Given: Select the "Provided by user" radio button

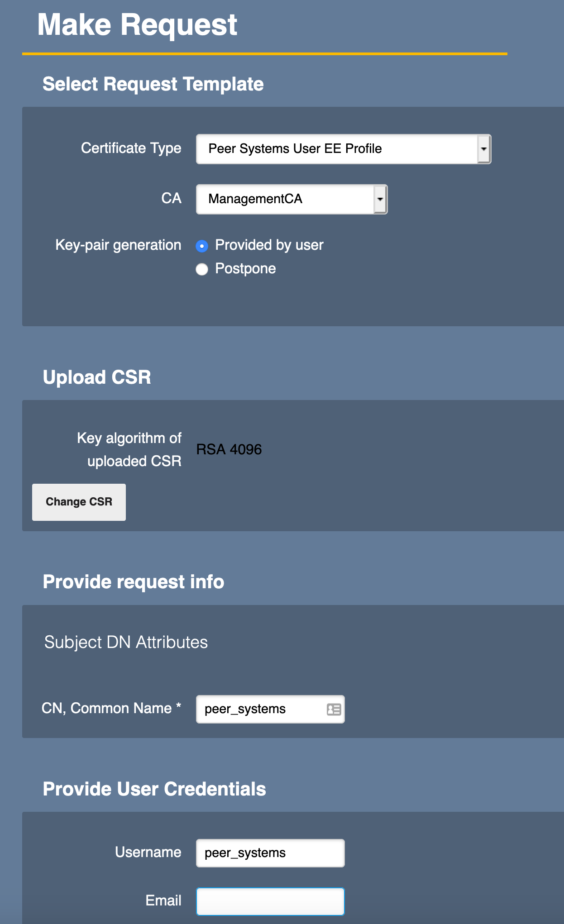Looking at the screenshot, I should [x=202, y=246].
